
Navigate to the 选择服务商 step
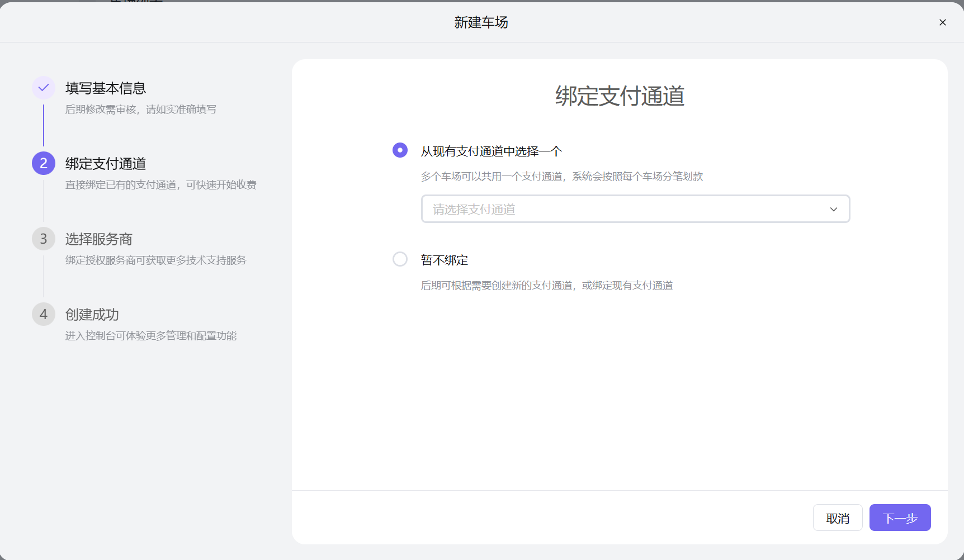[x=98, y=239]
